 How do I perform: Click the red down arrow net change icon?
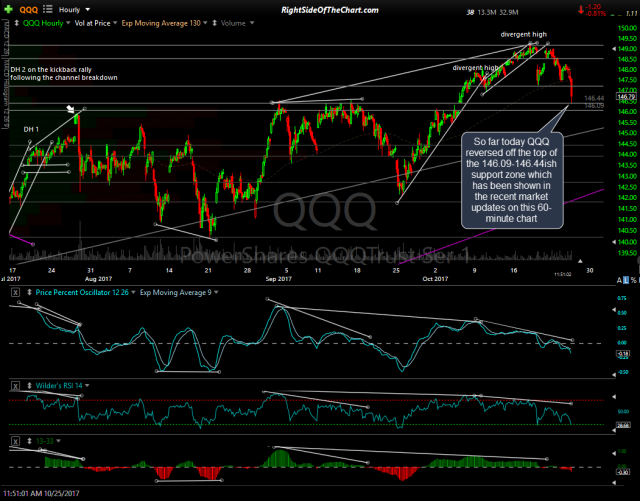[x=581, y=10]
